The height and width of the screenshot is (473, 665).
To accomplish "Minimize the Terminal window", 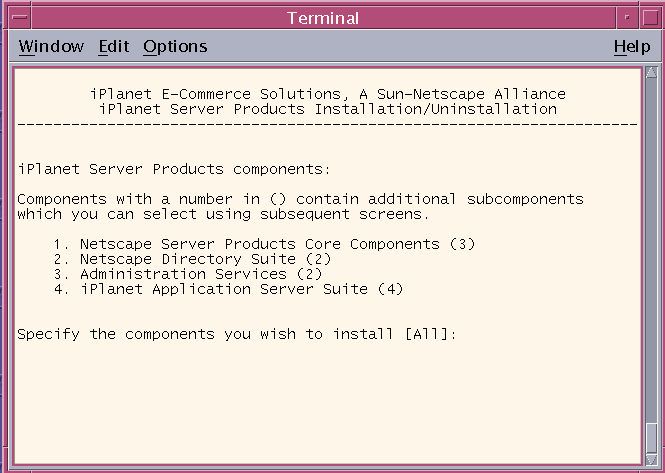I will (627, 18).
